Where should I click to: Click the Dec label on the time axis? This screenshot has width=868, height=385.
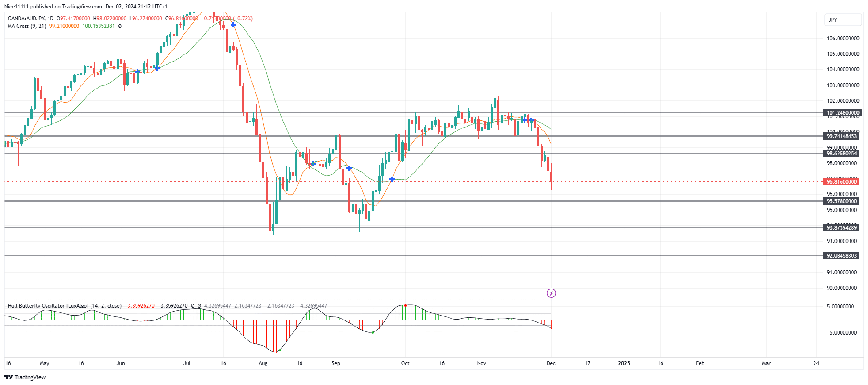click(x=551, y=363)
